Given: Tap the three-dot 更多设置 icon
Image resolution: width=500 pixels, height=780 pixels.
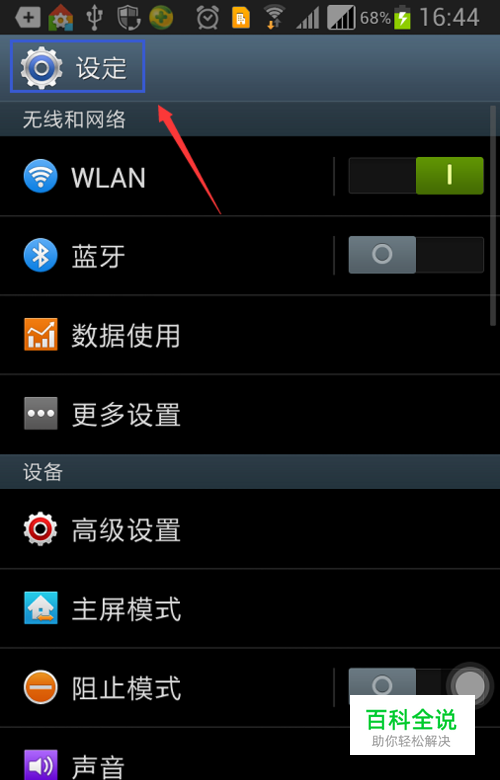Looking at the screenshot, I should click(x=40, y=413).
